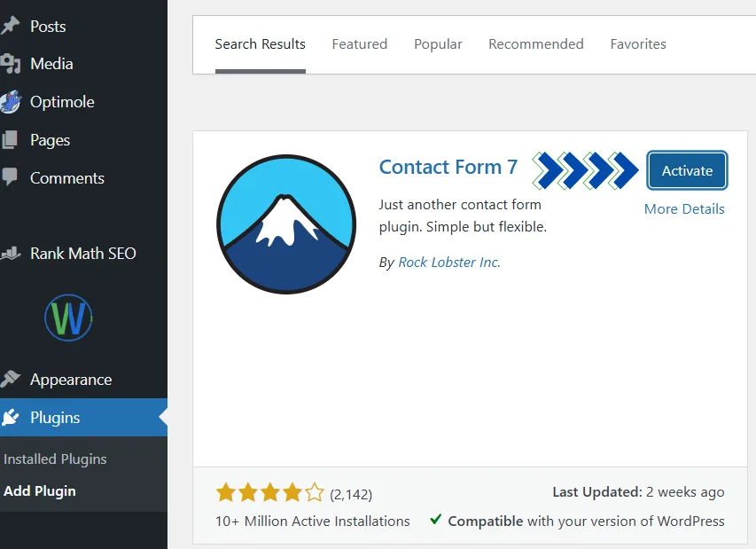
Task: Click the Appearance paintbrush icon
Action: (x=11, y=380)
